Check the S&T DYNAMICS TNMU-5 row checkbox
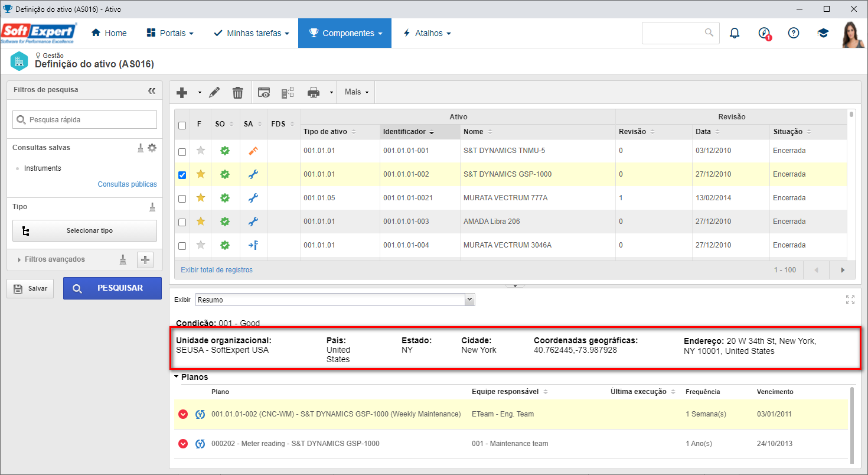Viewport: 868px width, 475px height. (x=182, y=152)
